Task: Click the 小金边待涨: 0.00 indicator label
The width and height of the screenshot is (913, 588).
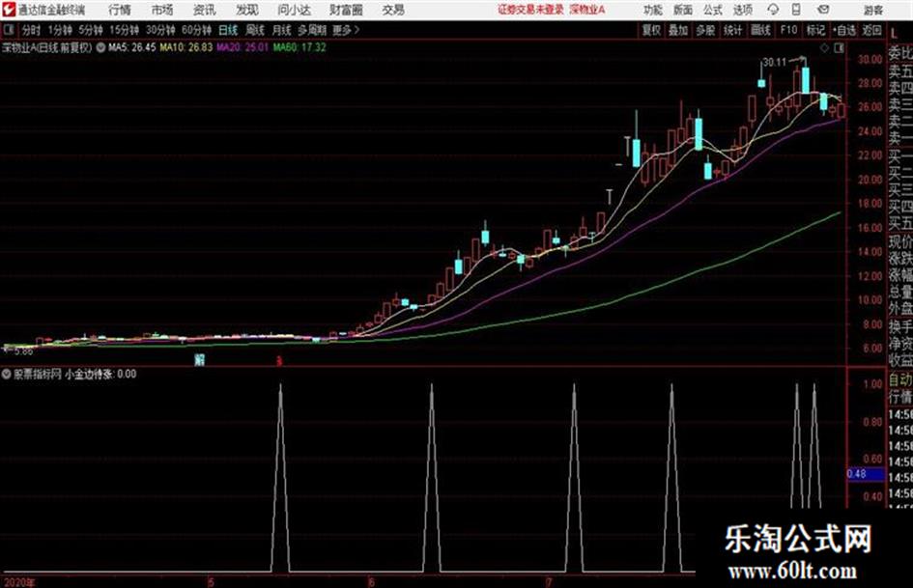Action: pyautogui.click(x=100, y=374)
